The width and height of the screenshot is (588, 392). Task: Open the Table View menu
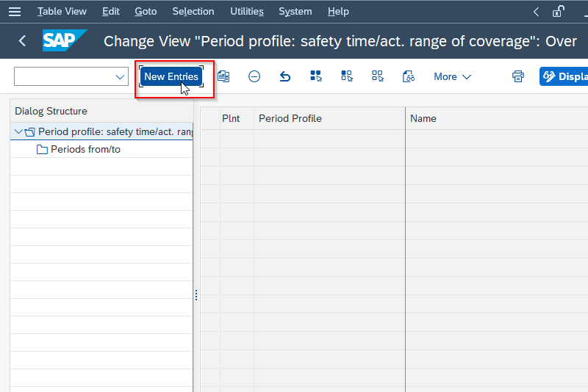62,12
